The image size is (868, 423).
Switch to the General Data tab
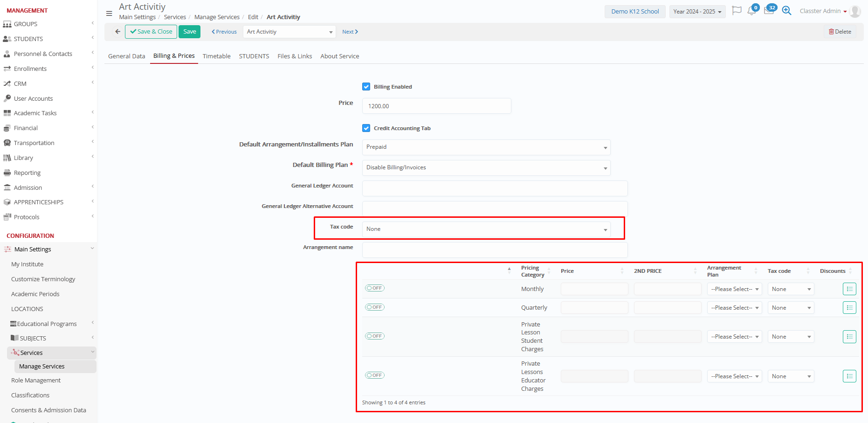[x=126, y=56]
